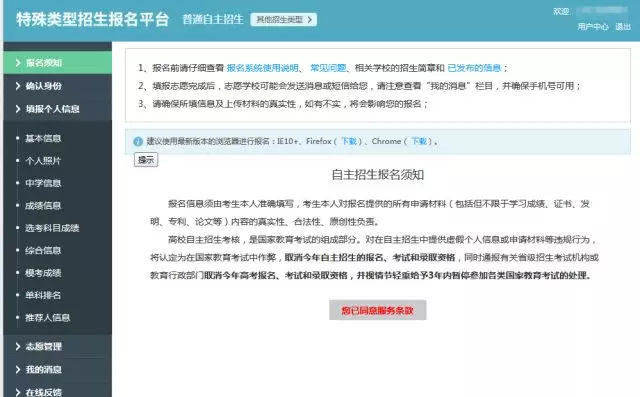The width and height of the screenshot is (640, 397).
Task: Click the 提示 button
Action: (x=146, y=160)
